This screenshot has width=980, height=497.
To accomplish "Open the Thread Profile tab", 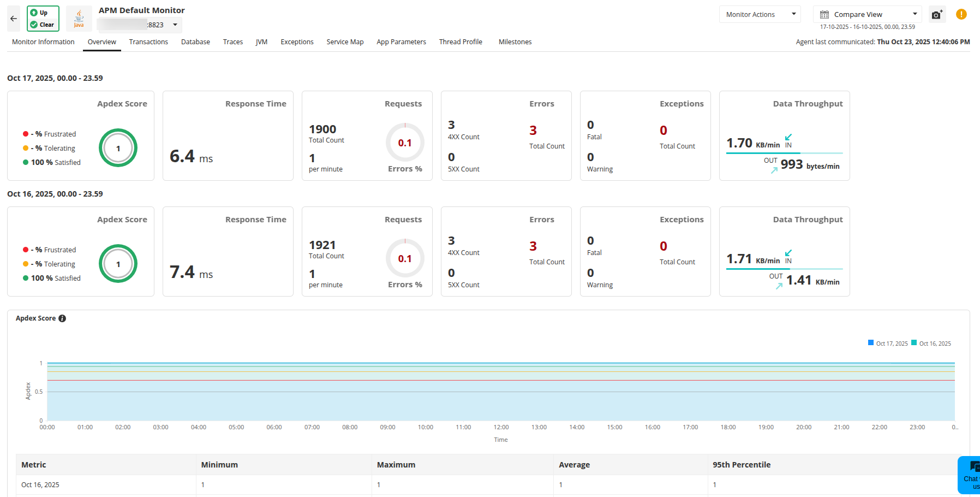I will click(x=461, y=42).
